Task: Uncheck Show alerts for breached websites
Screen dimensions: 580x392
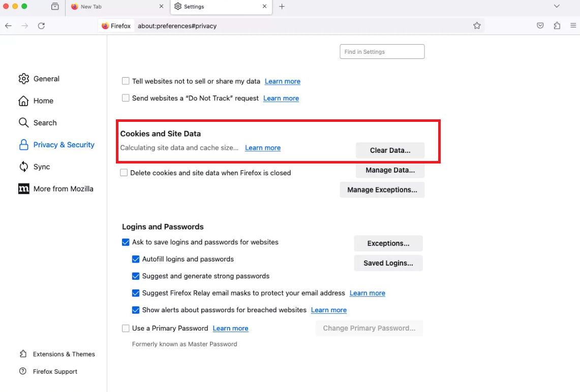Action: pos(136,310)
